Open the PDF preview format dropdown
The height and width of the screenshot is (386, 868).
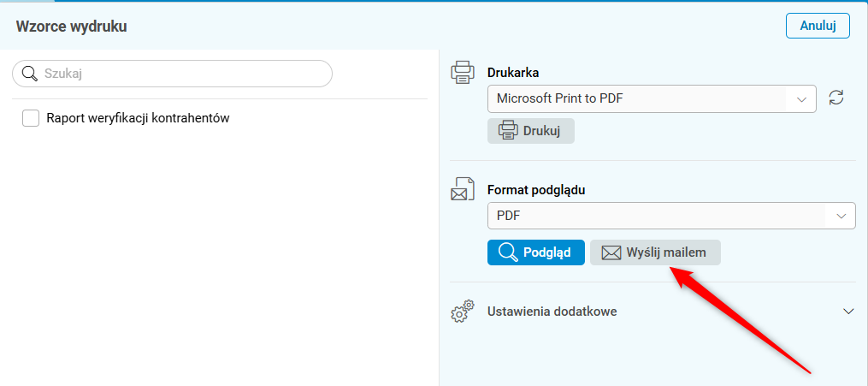pyautogui.click(x=658, y=216)
